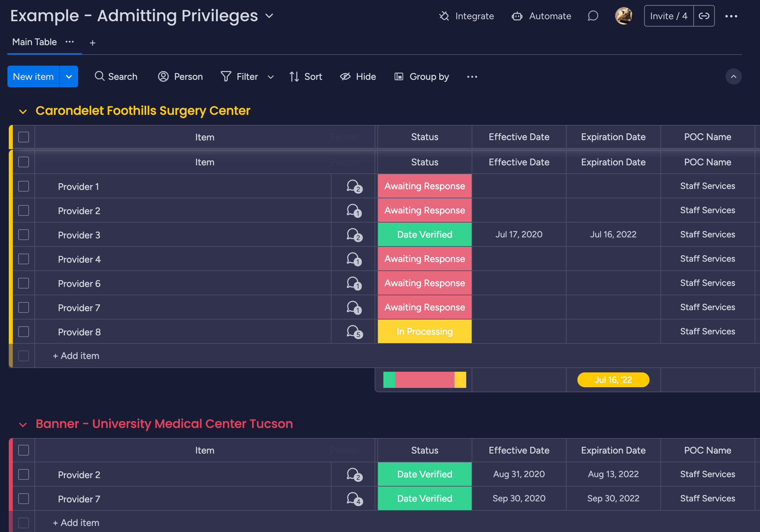
Task: Open the Automate center
Action: 541,16
